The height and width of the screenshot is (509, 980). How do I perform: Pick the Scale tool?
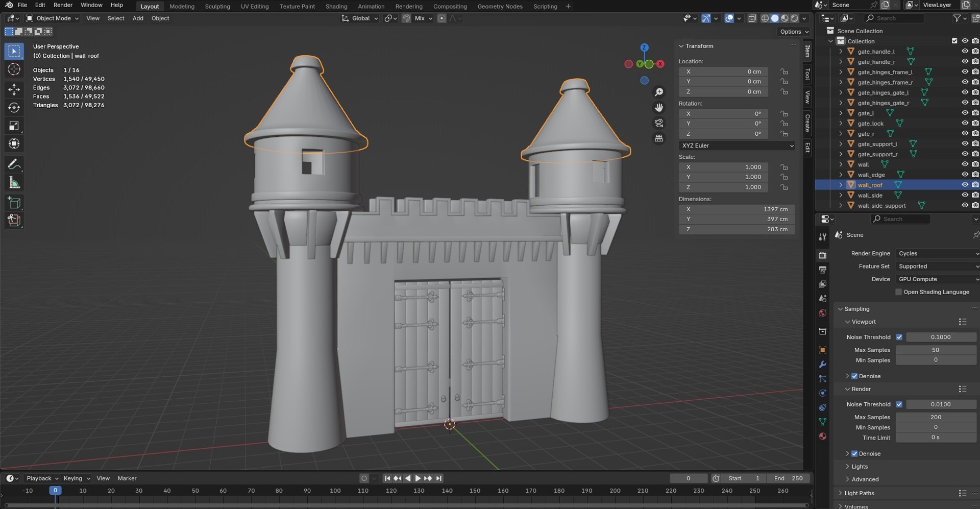[14, 126]
